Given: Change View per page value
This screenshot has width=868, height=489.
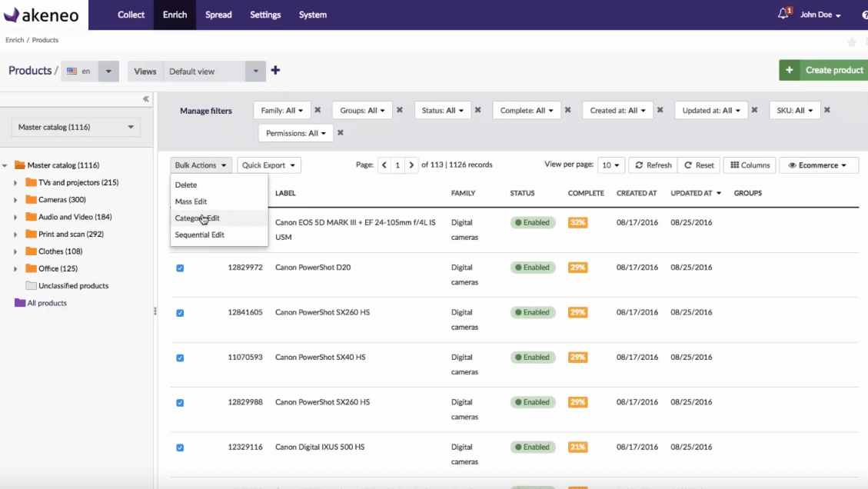Looking at the screenshot, I should [610, 165].
